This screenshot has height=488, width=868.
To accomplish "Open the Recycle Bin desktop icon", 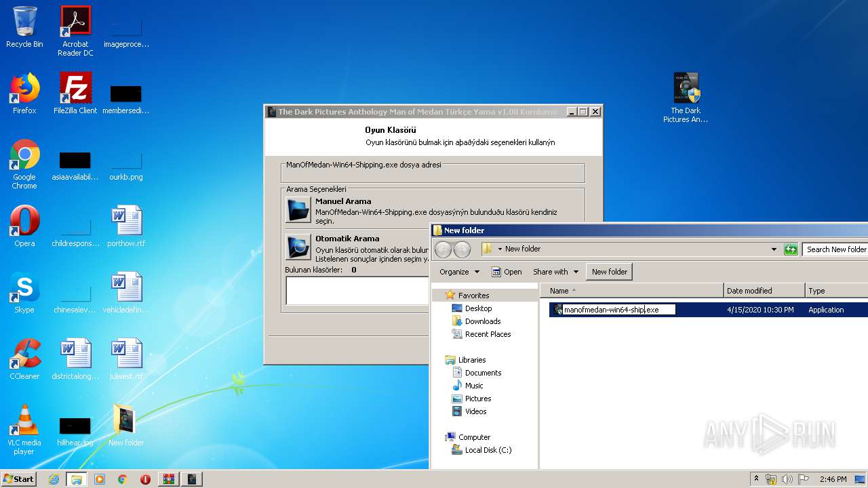I will tap(24, 28).
